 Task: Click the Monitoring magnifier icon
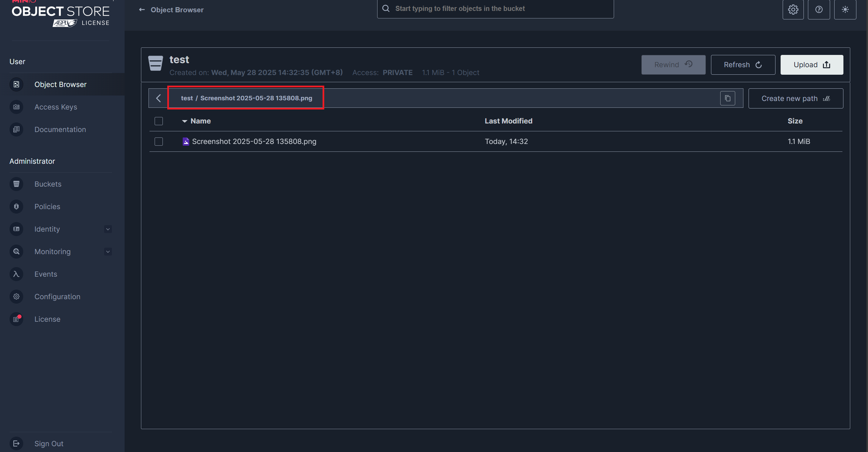coord(16,251)
